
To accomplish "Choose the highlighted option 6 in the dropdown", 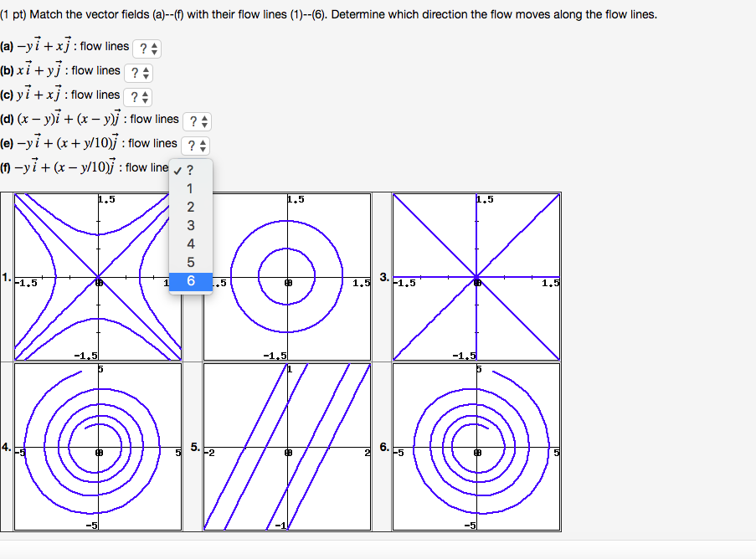I will tap(190, 281).
